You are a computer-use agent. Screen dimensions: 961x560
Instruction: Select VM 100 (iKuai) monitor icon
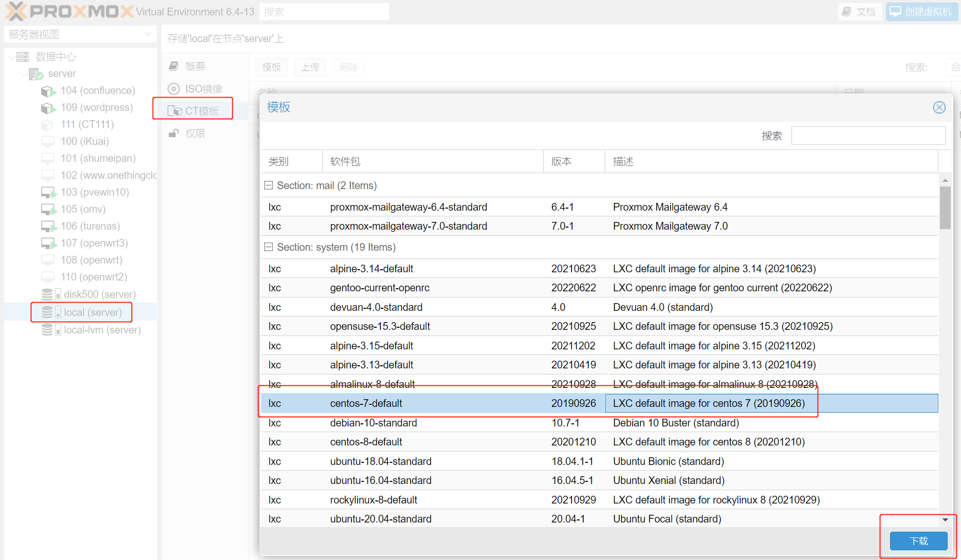tap(48, 141)
